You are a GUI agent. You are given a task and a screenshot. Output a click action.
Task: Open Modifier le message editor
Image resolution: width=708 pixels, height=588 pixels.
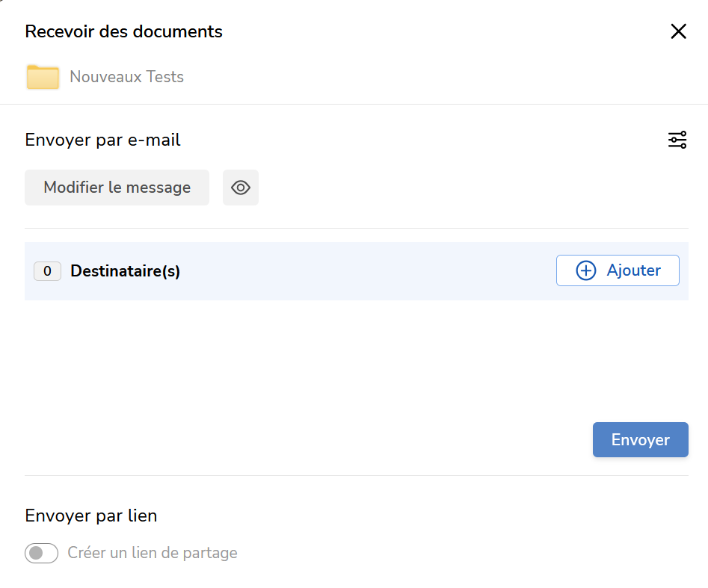coord(117,188)
